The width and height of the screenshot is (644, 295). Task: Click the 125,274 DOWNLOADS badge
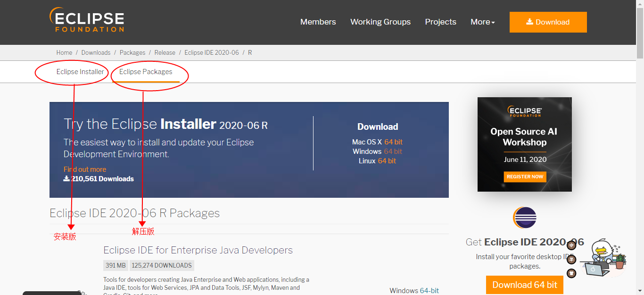tap(162, 265)
